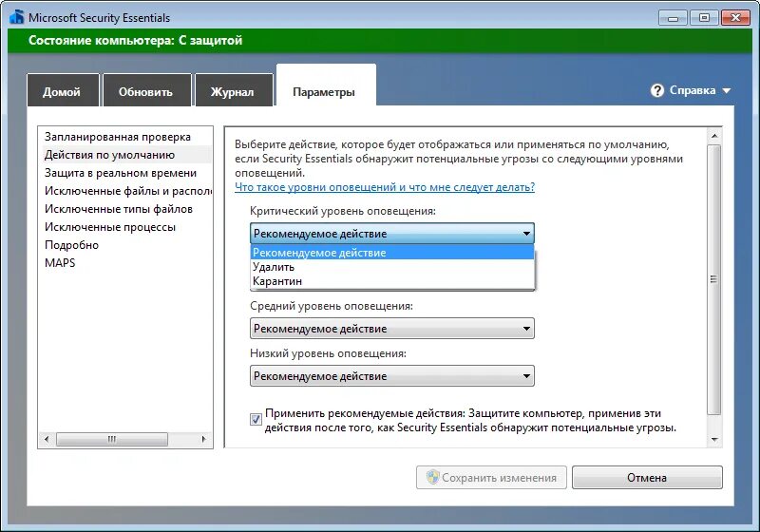
Task: Click the Сохранить изменения button
Action: pos(491,478)
